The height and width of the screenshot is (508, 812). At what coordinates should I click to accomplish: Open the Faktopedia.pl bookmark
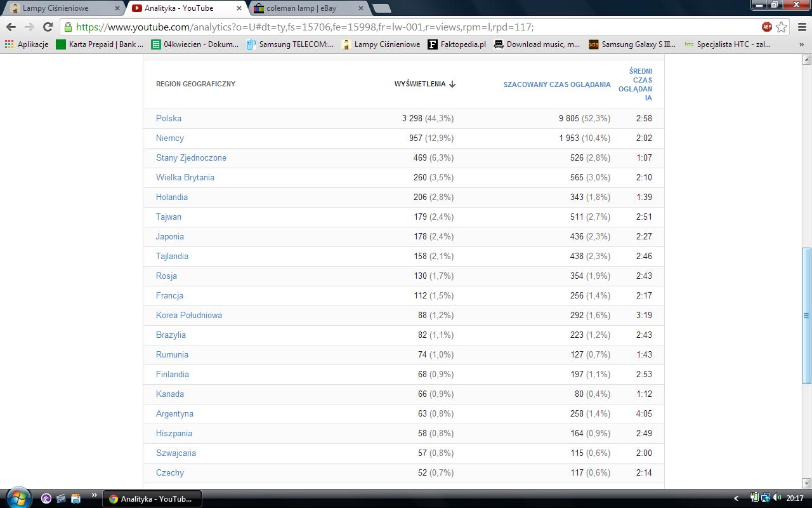point(457,44)
